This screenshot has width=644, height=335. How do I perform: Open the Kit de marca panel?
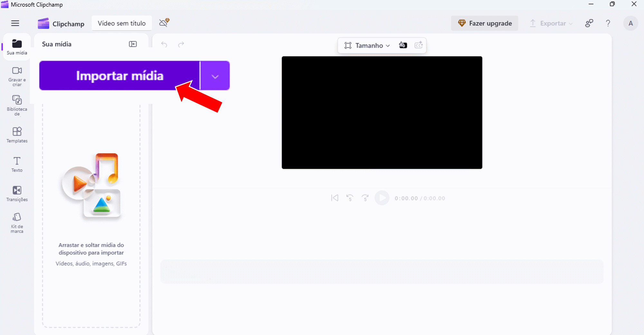(x=17, y=223)
